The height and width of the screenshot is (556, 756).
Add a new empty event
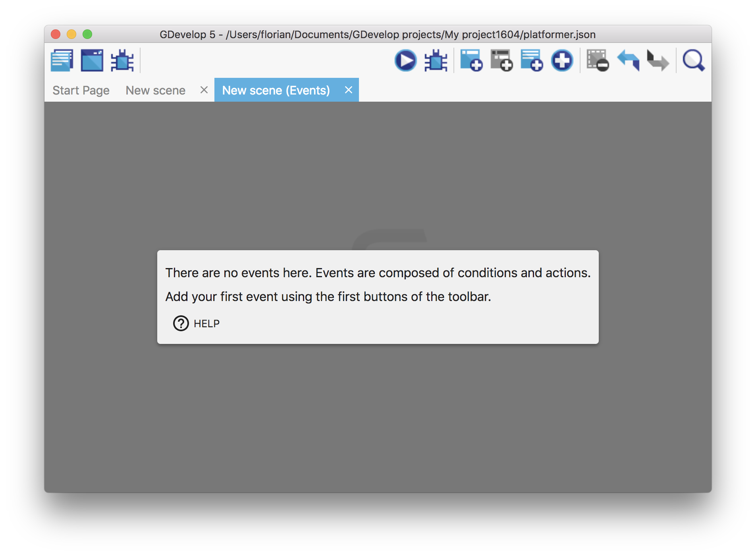point(471,60)
